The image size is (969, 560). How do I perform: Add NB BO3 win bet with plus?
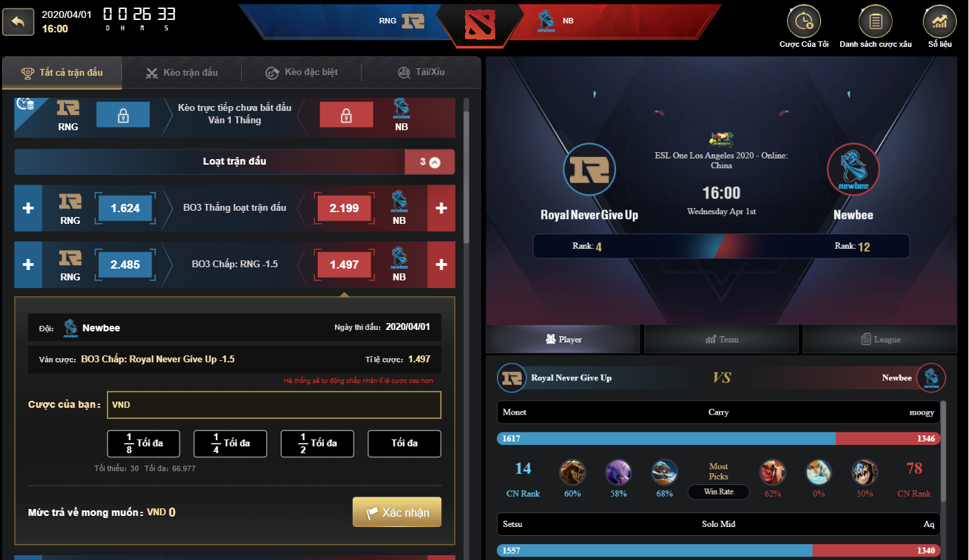click(442, 208)
